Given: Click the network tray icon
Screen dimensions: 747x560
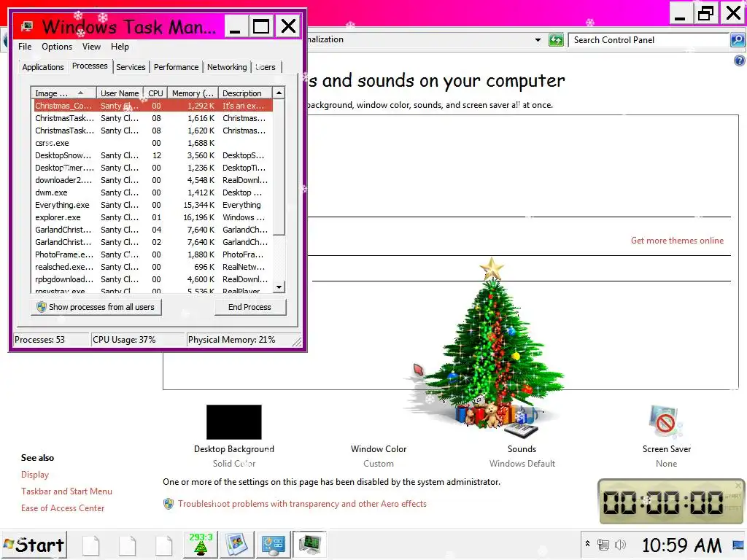Looking at the screenshot, I should (603, 544).
